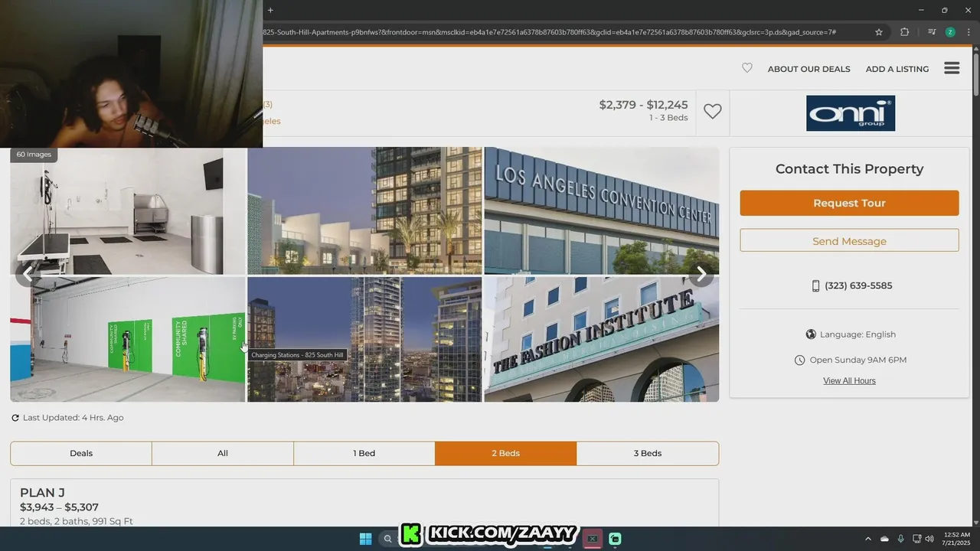
Task: Open the teal app icon on the taskbar
Action: point(615,539)
